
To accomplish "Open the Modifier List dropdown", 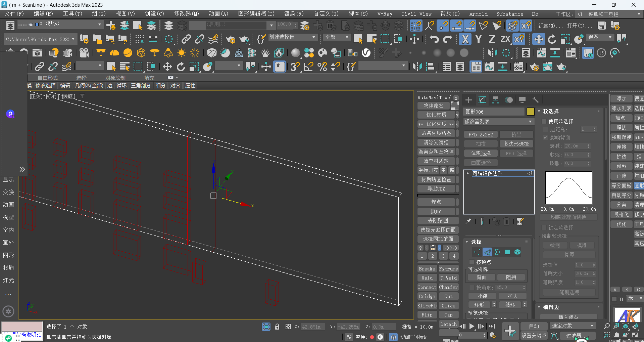I will pyautogui.click(x=498, y=121).
